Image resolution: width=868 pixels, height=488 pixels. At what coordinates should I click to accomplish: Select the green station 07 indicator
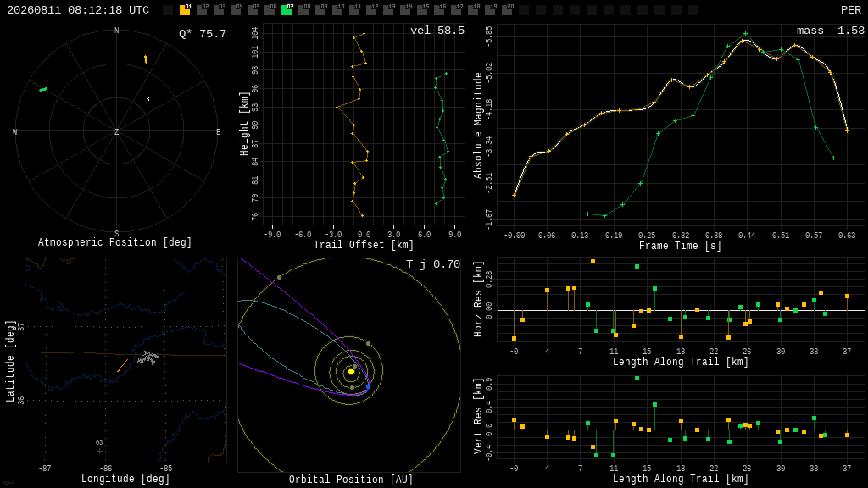click(x=287, y=10)
